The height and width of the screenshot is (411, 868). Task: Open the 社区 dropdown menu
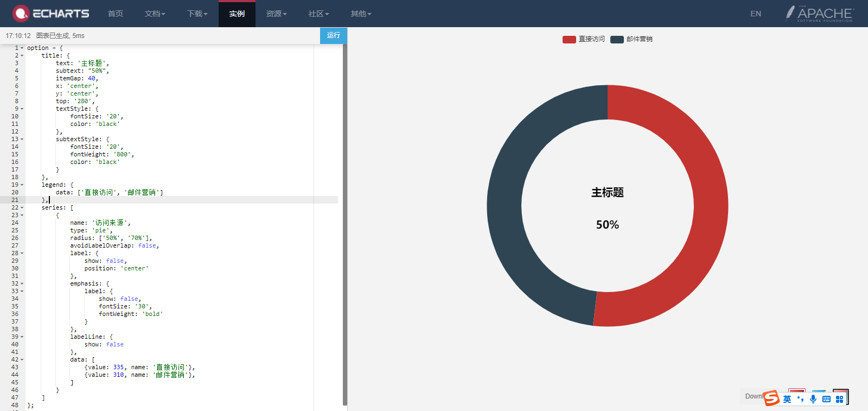(x=319, y=14)
